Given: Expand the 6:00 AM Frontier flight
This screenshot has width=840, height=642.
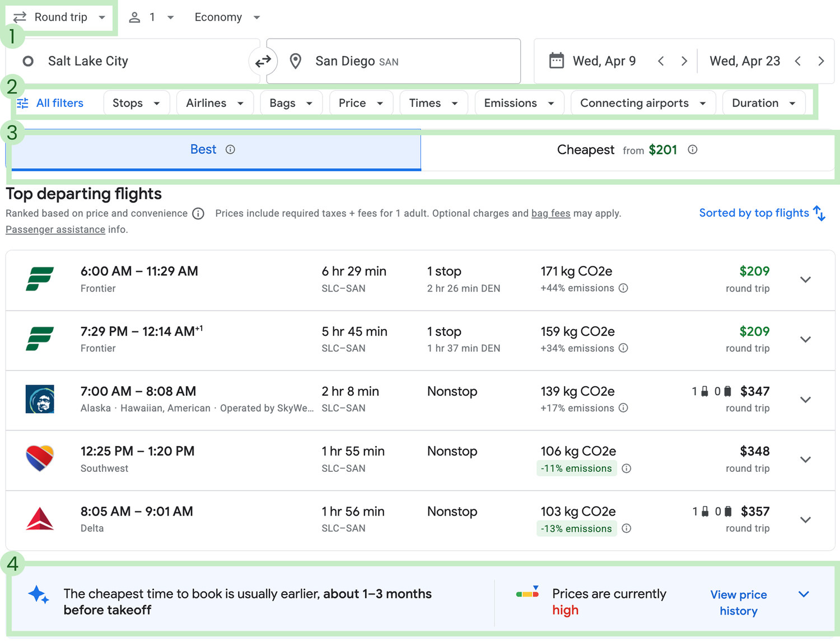Looking at the screenshot, I should 805,280.
